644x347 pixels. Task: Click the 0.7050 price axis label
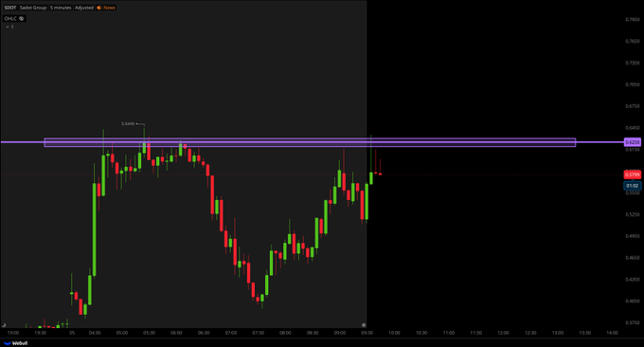[633, 84]
